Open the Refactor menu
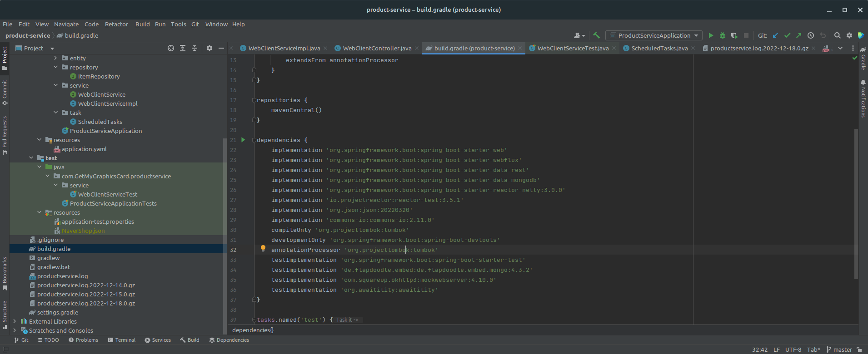Viewport: 868px width, 354px height. [116, 24]
